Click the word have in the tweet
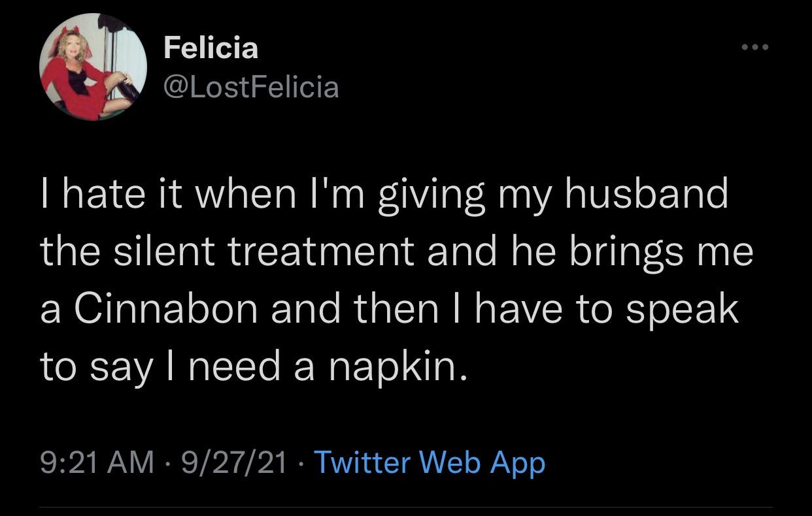The image size is (812, 516). pos(526,309)
